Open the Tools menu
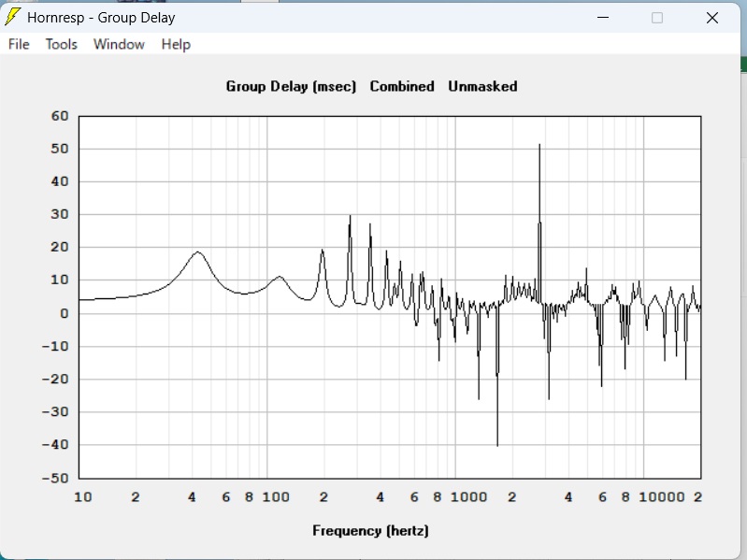This screenshot has width=747, height=560. (x=62, y=44)
